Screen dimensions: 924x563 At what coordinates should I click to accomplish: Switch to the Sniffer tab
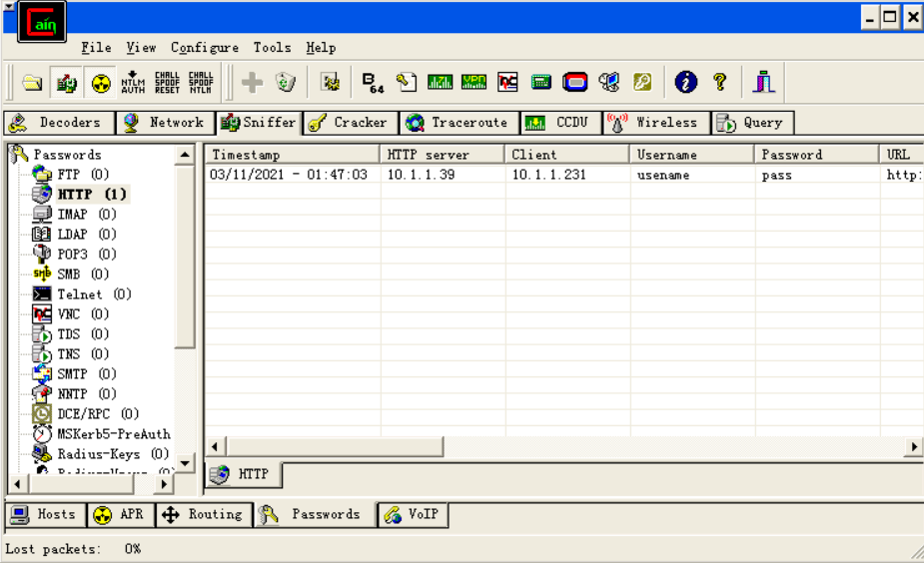[x=259, y=123]
